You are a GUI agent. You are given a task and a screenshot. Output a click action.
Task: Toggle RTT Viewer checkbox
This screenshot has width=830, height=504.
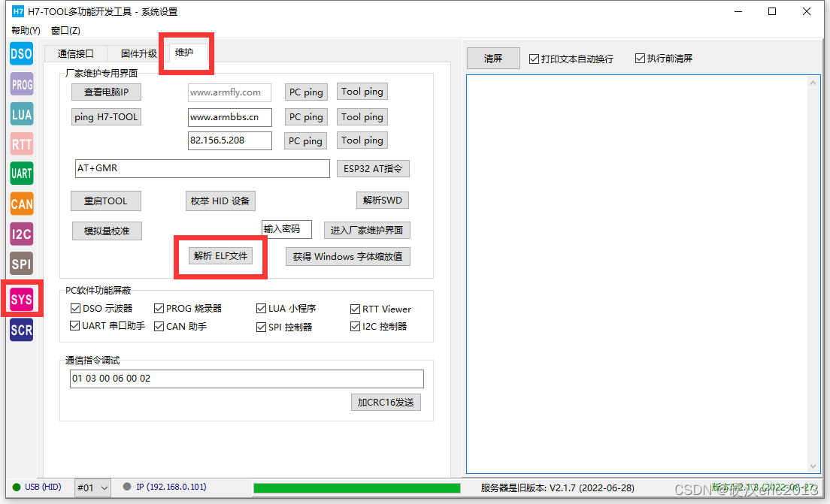click(x=355, y=309)
